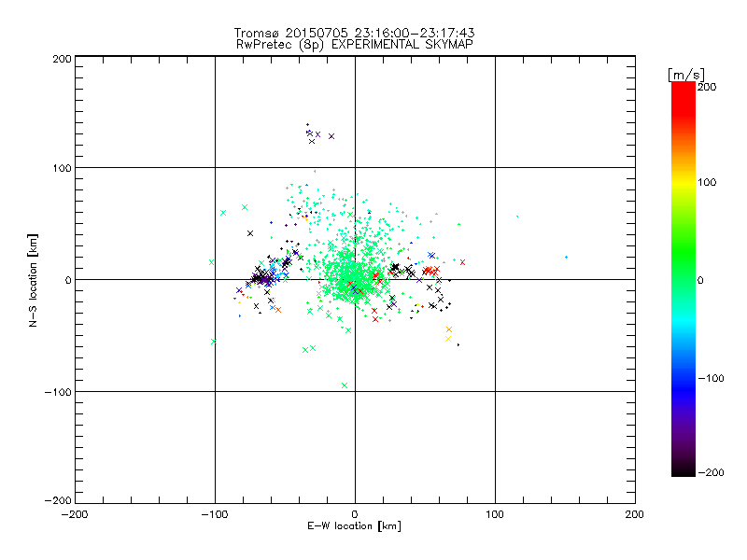Click the x-axis tick label '200'
Image resolution: width=747 pixels, height=560 pixels.
pos(635,515)
